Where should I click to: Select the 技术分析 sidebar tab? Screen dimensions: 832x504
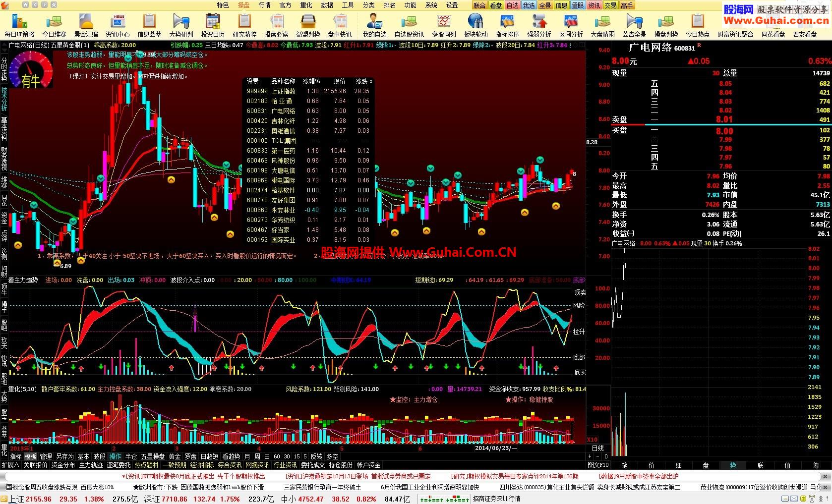point(4,100)
